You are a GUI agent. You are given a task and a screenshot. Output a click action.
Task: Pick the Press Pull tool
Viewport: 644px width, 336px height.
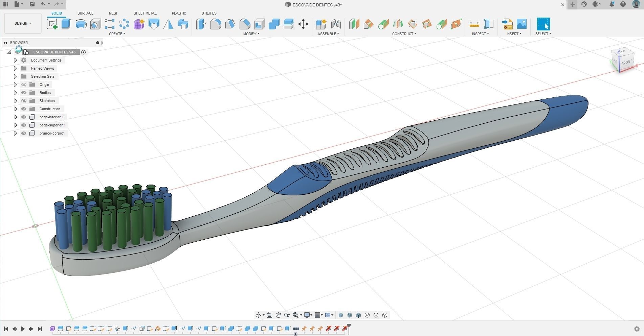[x=201, y=24]
